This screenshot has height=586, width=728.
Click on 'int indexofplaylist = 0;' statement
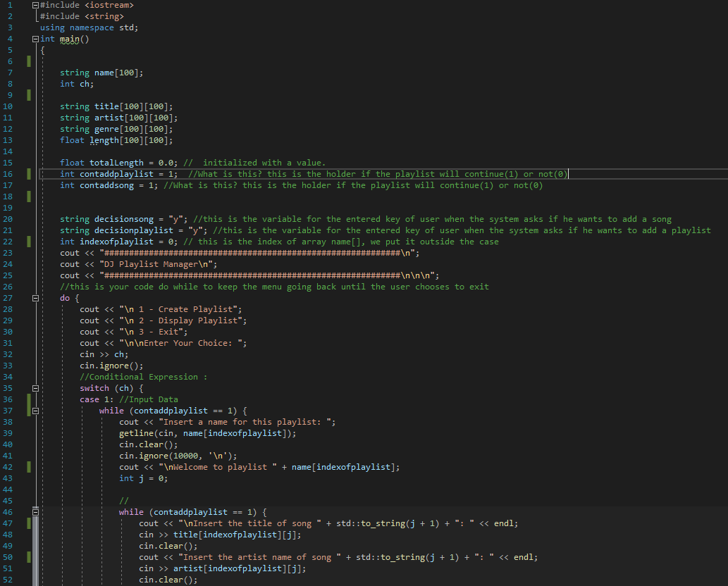tap(118, 242)
